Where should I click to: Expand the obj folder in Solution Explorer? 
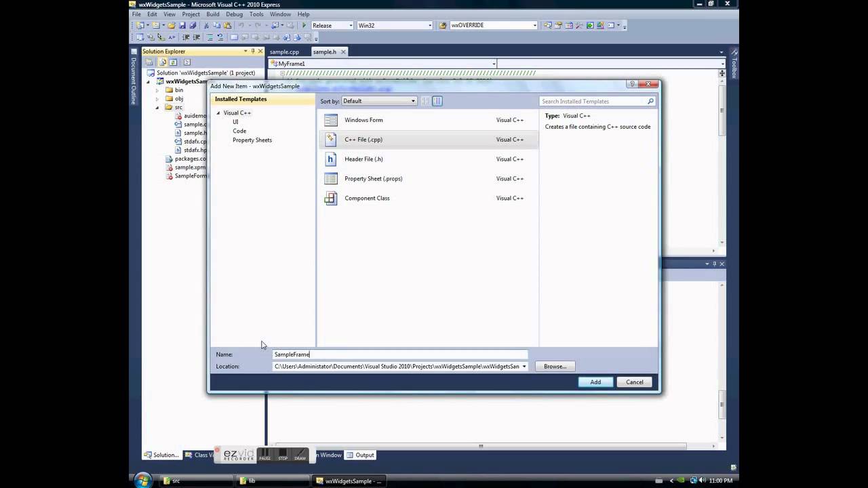[158, 99]
